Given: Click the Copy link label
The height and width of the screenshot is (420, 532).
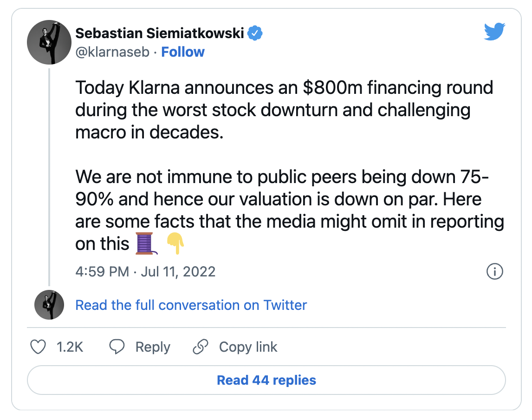Looking at the screenshot, I should click(248, 347).
